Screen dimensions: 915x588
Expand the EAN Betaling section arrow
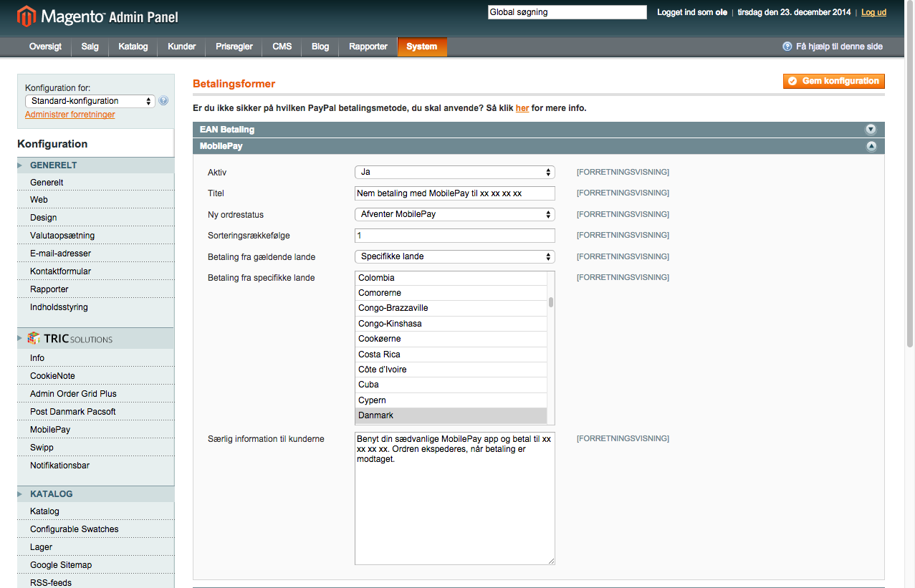pos(871,130)
